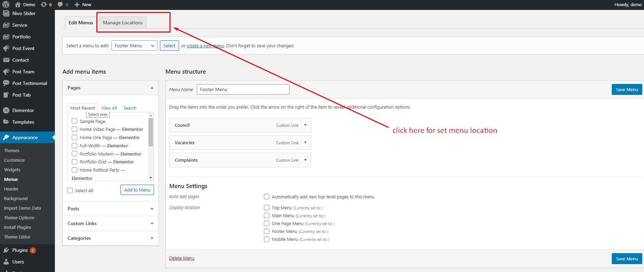The width and height of the screenshot is (644, 272).
Task: Switch to the Manage Locations tab
Action: coord(123,23)
